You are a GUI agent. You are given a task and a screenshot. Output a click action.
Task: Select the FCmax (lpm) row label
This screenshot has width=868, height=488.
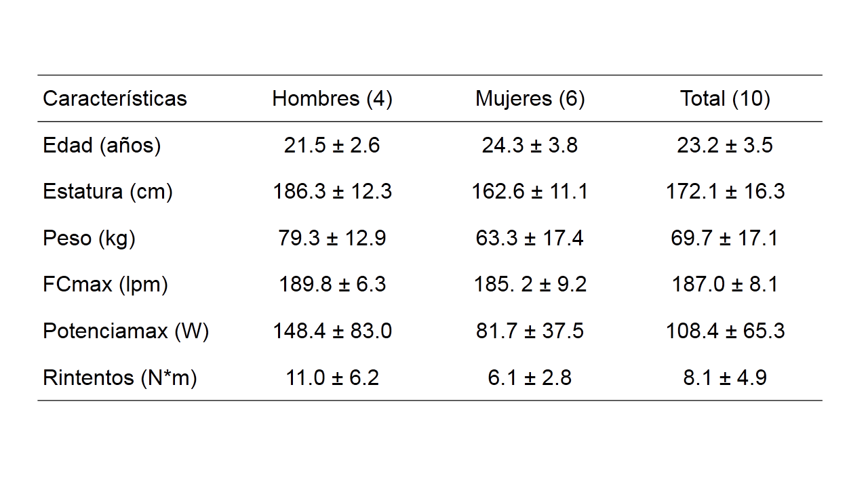pyautogui.click(x=105, y=285)
